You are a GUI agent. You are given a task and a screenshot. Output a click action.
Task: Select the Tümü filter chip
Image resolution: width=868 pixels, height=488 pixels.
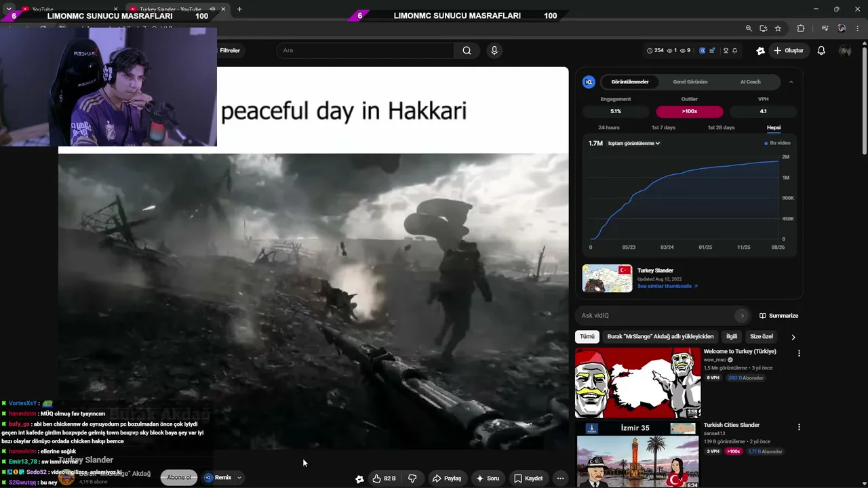pos(587,336)
